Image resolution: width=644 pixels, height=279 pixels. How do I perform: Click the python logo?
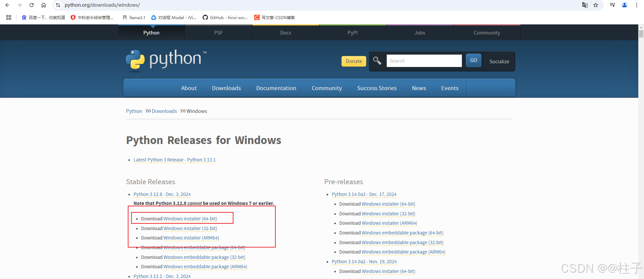click(x=166, y=61)
